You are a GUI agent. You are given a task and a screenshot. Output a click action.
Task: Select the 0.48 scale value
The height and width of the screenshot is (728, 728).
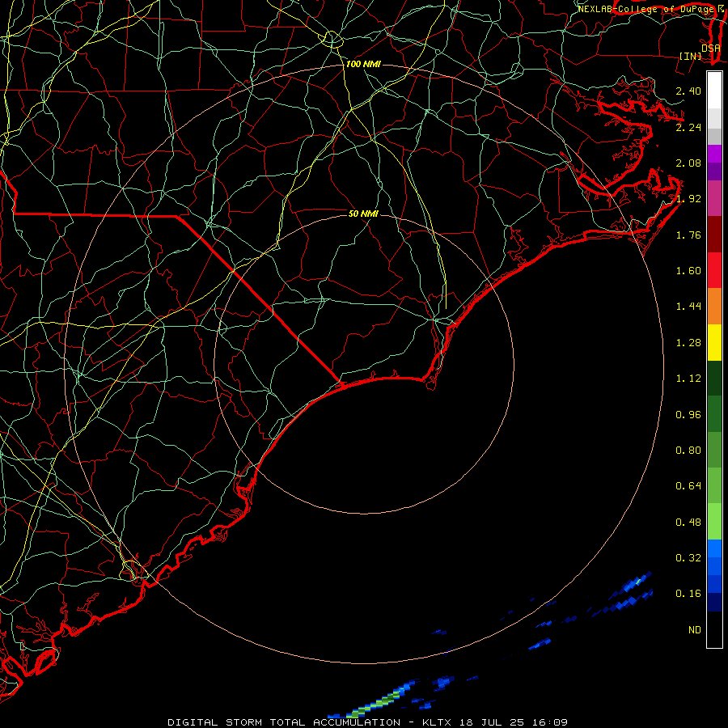[x=688, y=523]
